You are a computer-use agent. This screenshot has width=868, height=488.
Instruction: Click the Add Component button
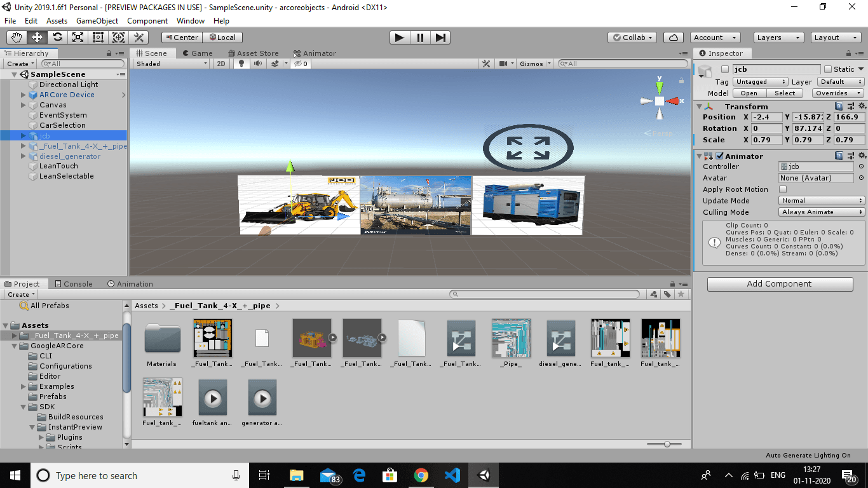[780, 284]
